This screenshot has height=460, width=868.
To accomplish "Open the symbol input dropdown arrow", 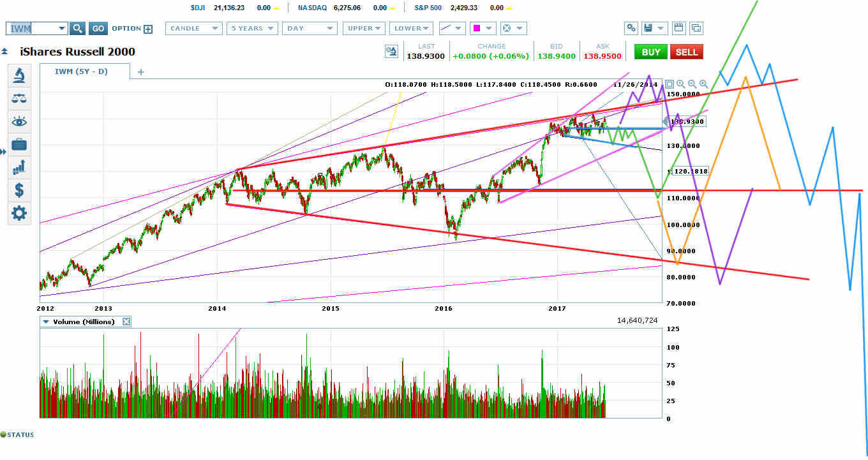I will click(x=62, y=28).
